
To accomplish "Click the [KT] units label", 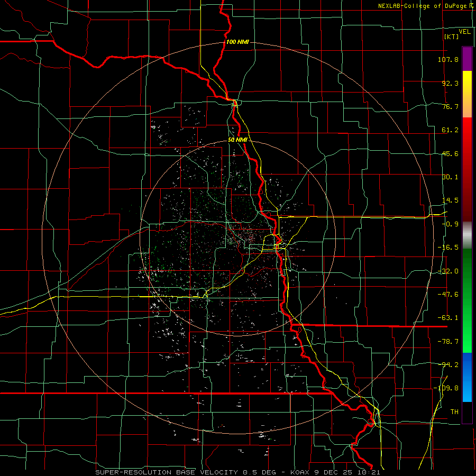I will tap(452, 36).
